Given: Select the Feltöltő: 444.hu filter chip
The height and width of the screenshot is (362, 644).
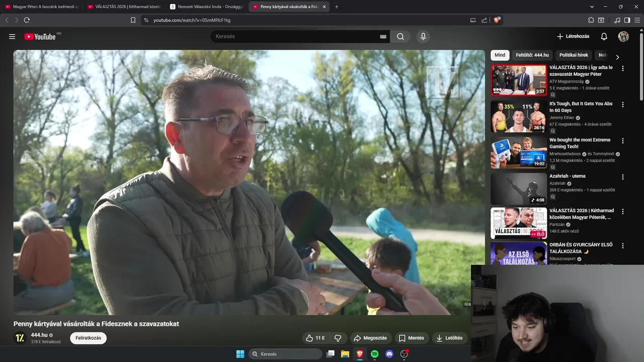Looking at the screenshot, I should [x=532, y=55].
